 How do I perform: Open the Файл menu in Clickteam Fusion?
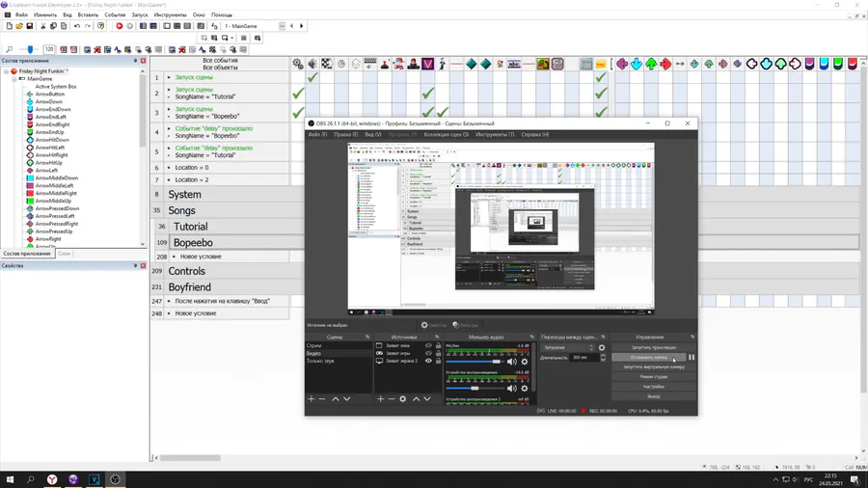tap(21, 14)
